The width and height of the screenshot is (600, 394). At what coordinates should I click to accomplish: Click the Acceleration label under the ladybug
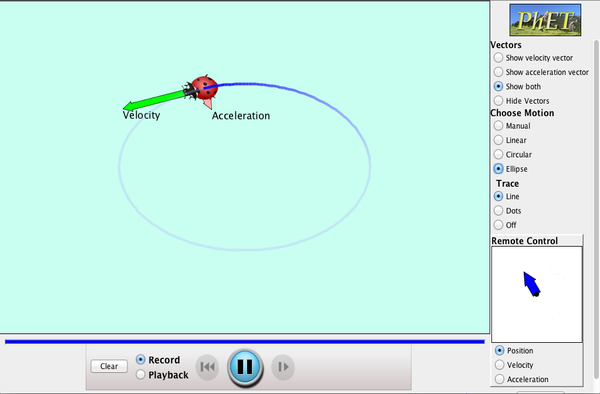pyautogui.click(x=241, y=116)
